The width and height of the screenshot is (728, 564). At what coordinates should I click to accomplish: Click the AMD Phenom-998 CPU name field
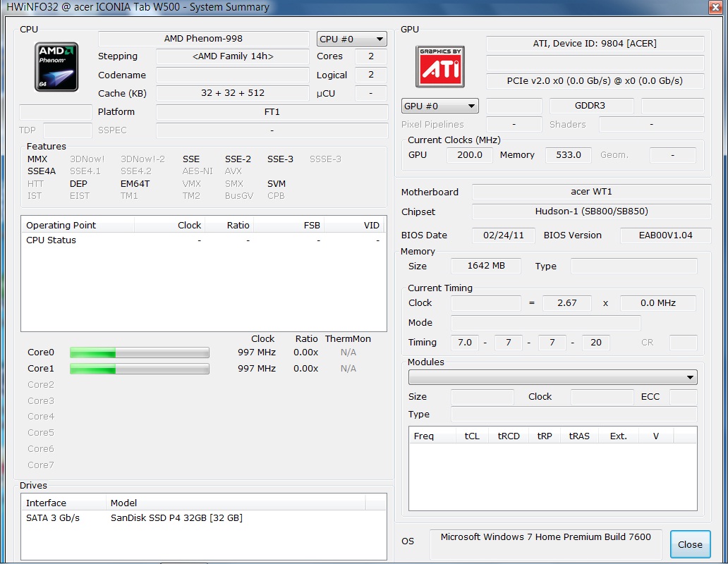203,39
